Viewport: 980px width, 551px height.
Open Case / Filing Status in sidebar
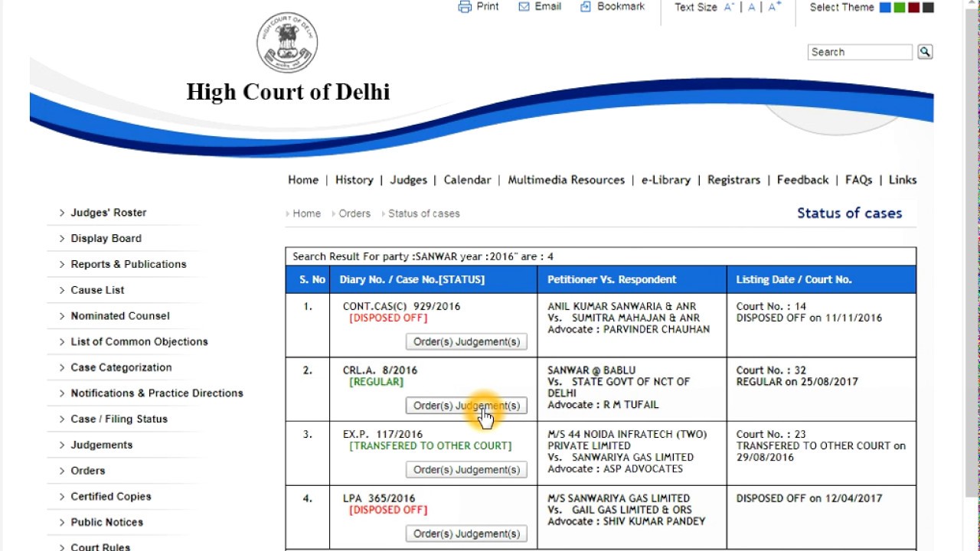tap(119, 419)
